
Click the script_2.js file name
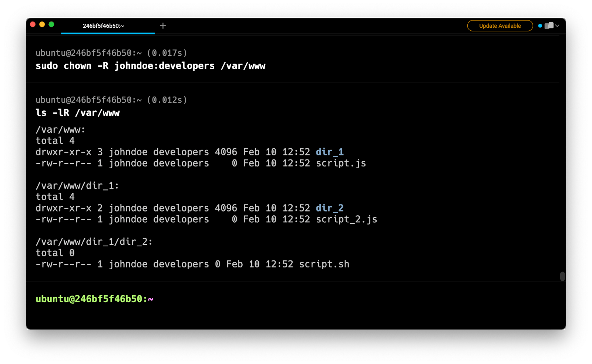[346, 219]
